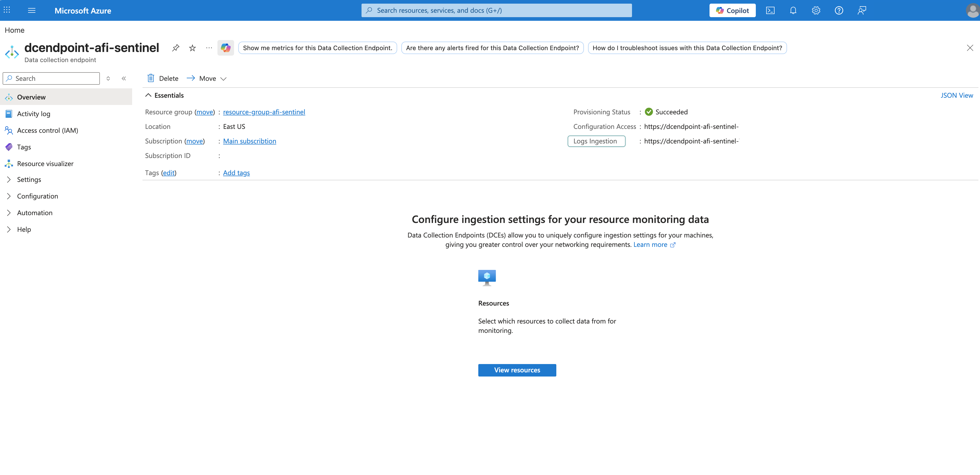Image resolution: width=980 pixels, height=475 pixels.
Task: Open the more options ellipsis
Action: point(209,48)
